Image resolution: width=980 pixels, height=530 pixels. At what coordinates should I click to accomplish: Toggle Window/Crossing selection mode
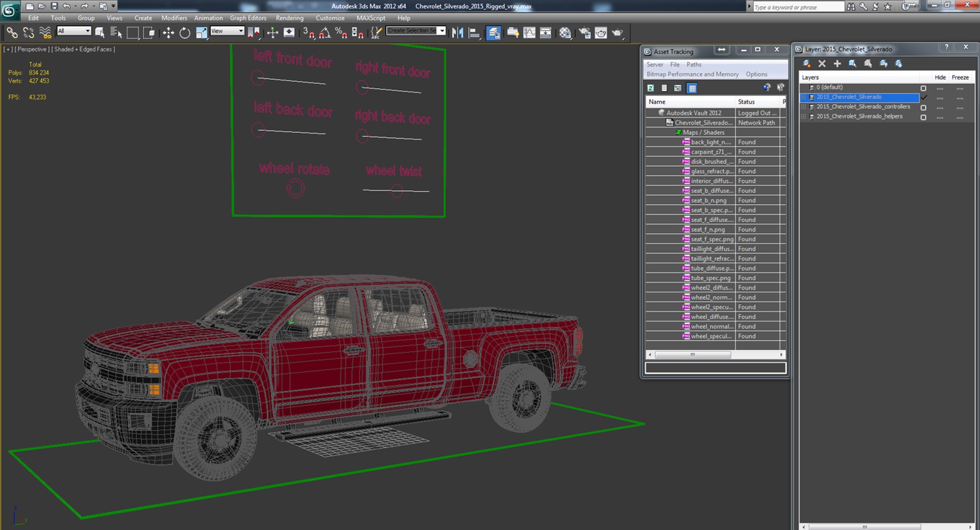click(x=149, y=33)
